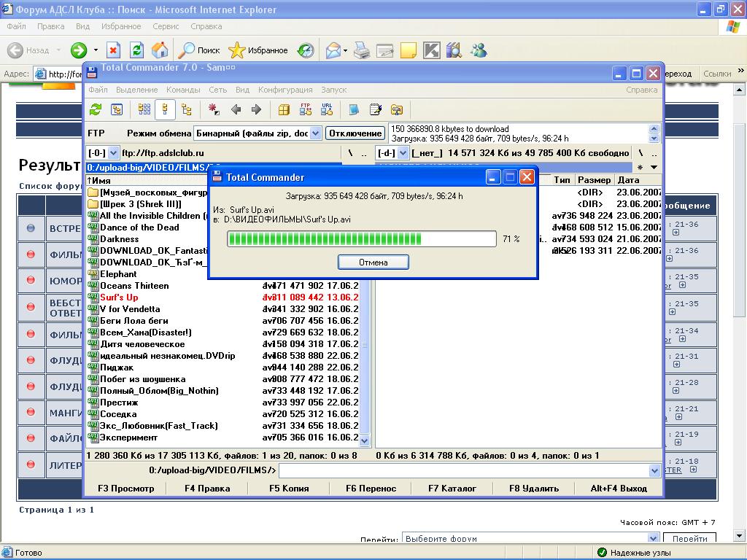Open the left panel drive [-0-] dropdown
The height and width of the screenshot is (560, 747).
tap(113, 153)
